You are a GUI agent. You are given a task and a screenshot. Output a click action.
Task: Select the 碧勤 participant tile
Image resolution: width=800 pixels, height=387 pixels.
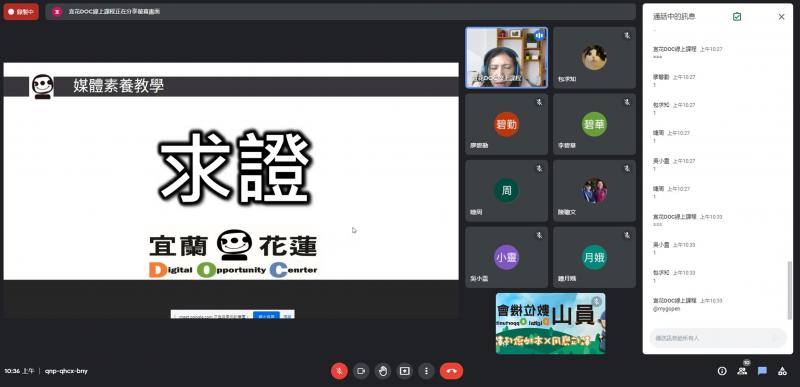pos(507,124)
